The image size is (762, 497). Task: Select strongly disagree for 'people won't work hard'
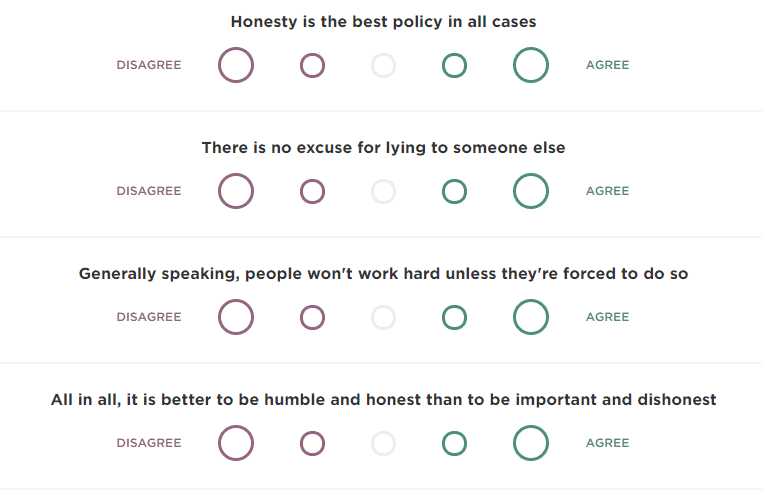coord(236,317)
